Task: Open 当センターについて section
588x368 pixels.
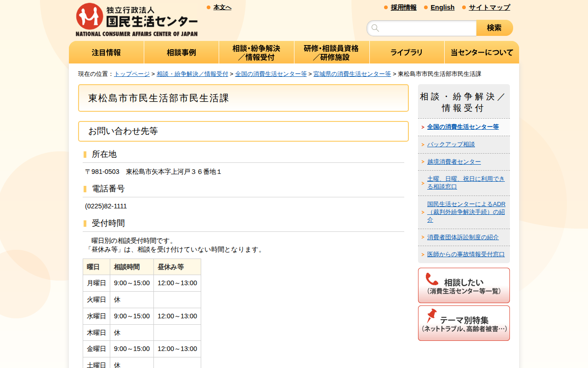Action: [481, 52]
